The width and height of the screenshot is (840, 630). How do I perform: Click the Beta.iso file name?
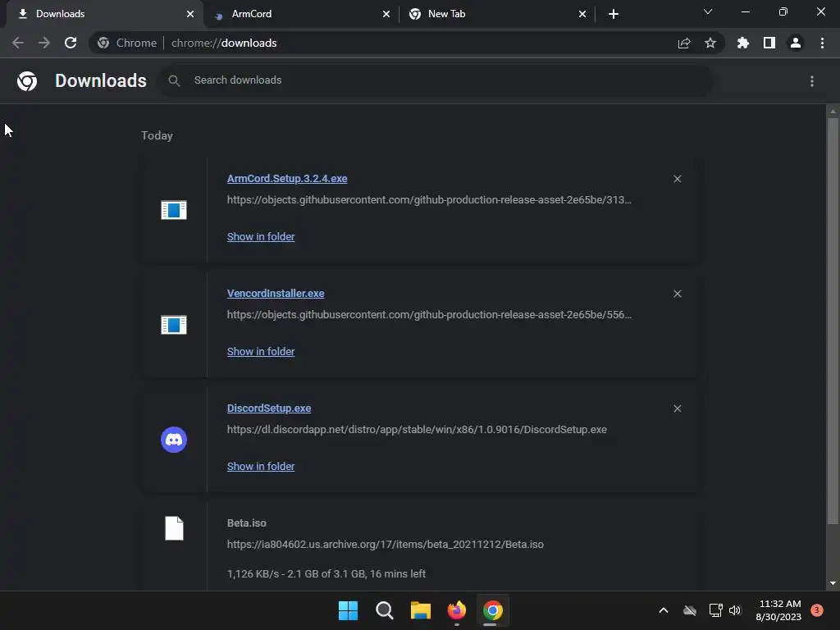tap(246, 523)
